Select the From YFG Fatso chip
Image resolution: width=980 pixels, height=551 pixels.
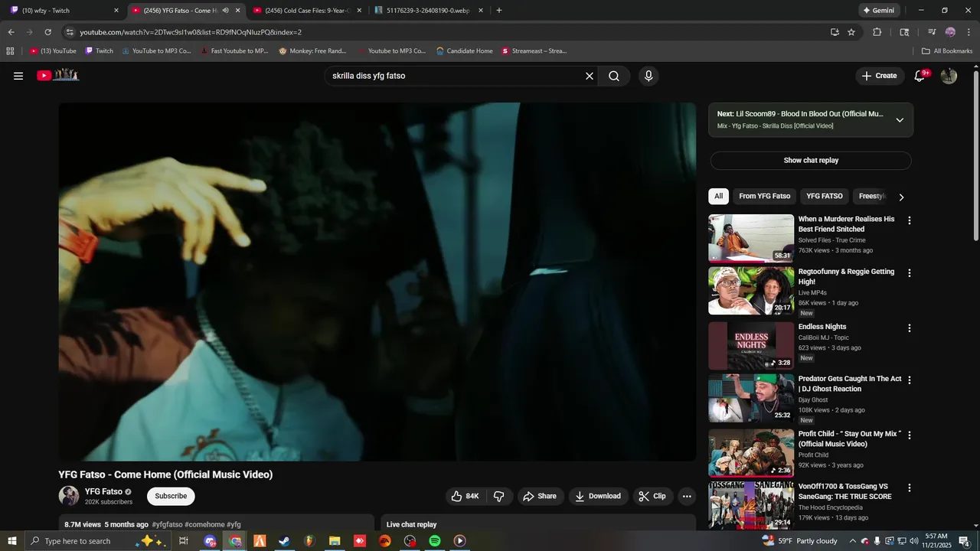tap(764, 196)
